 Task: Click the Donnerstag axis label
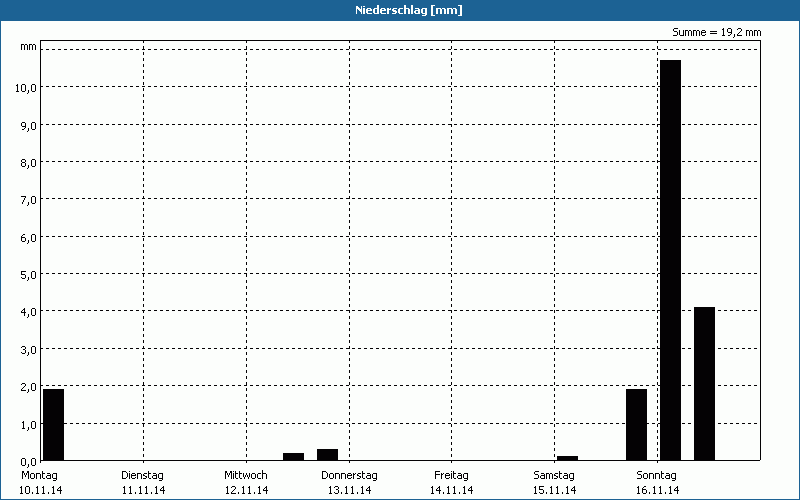349,476
